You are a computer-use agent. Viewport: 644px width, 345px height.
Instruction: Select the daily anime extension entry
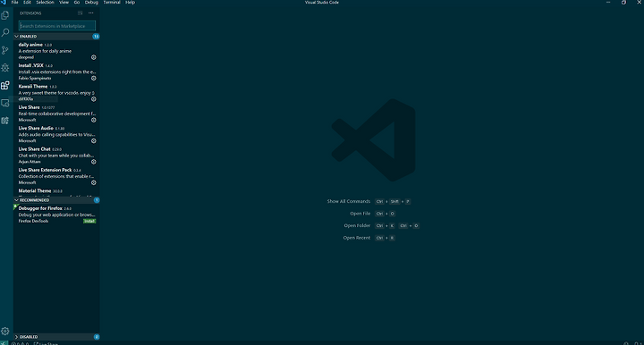(56, 51)
